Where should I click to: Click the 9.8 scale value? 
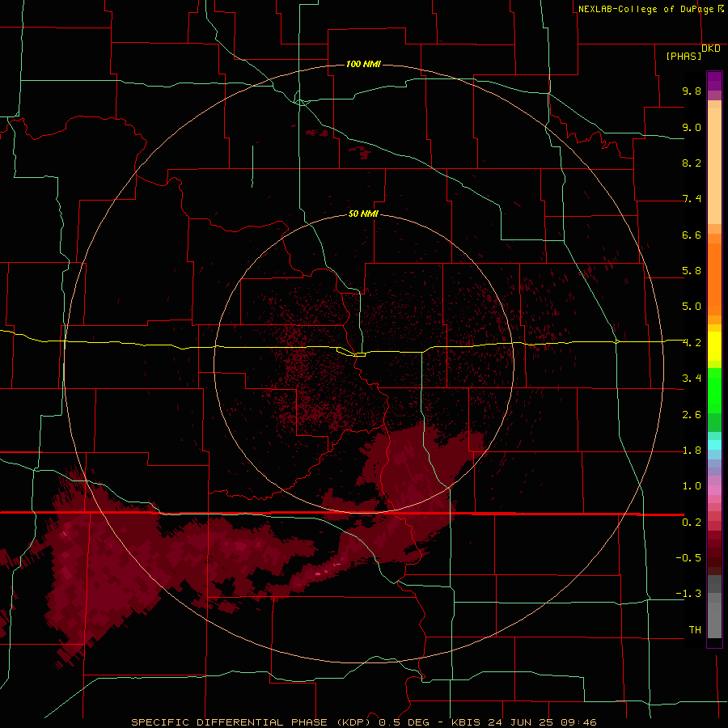click(x=692, y=91)
